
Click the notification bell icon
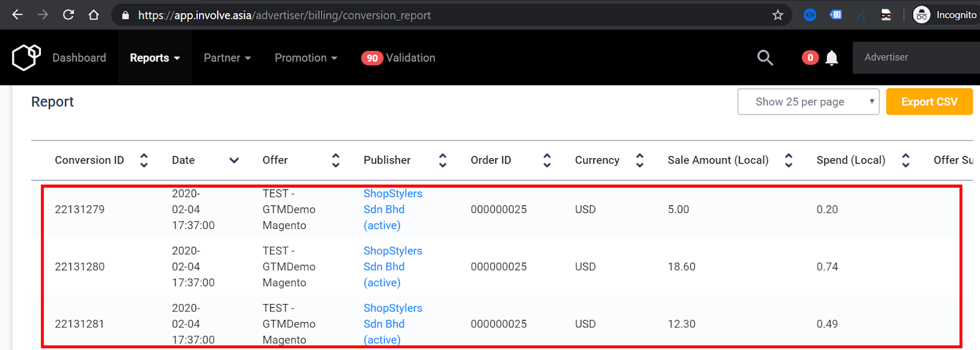[831, 58]
